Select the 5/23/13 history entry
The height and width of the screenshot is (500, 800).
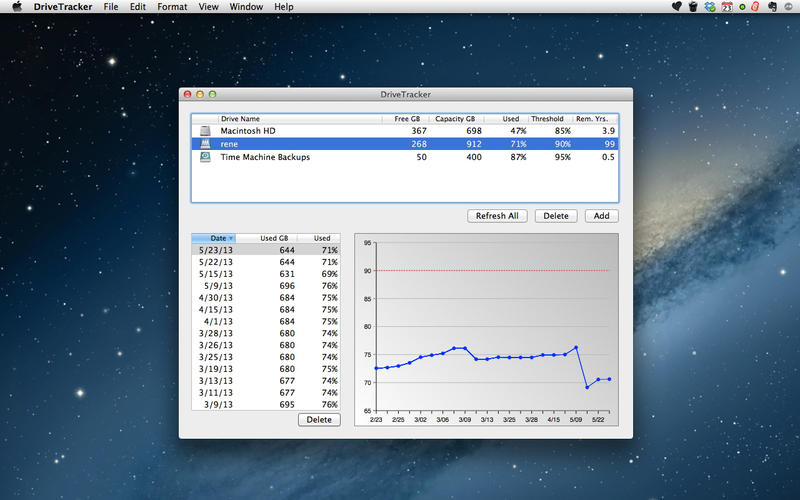click(x=266, y=250)
